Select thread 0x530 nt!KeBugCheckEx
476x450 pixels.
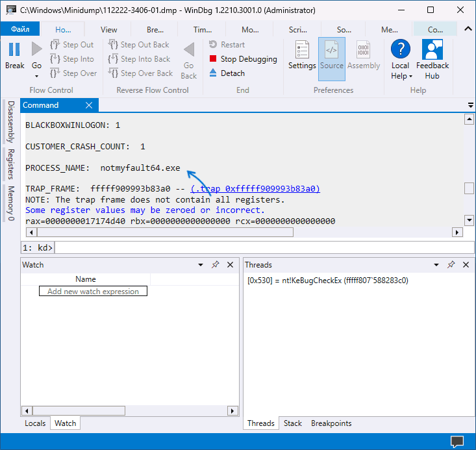(328, 281)
